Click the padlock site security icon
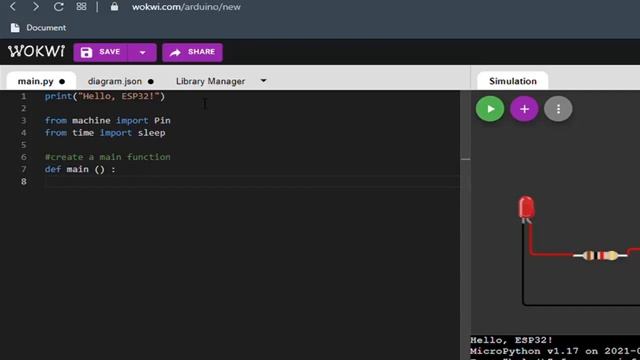640x360 pixels. 114,7
